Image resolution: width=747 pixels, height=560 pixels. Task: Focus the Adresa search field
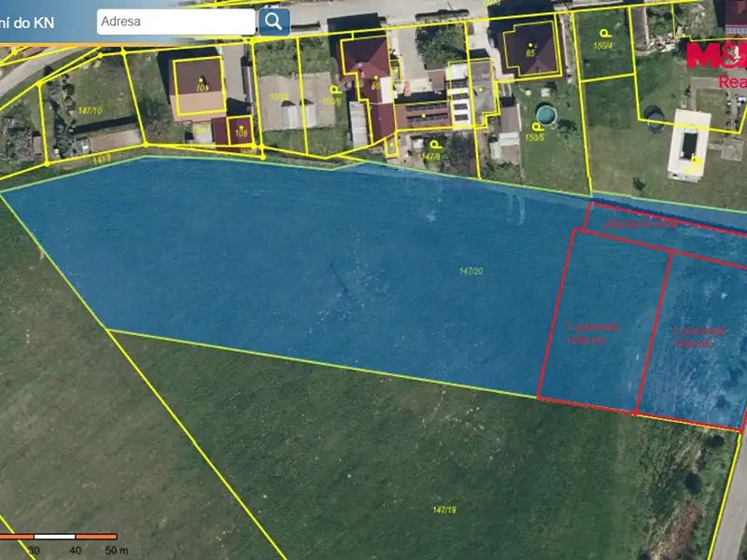pos(176,21)
